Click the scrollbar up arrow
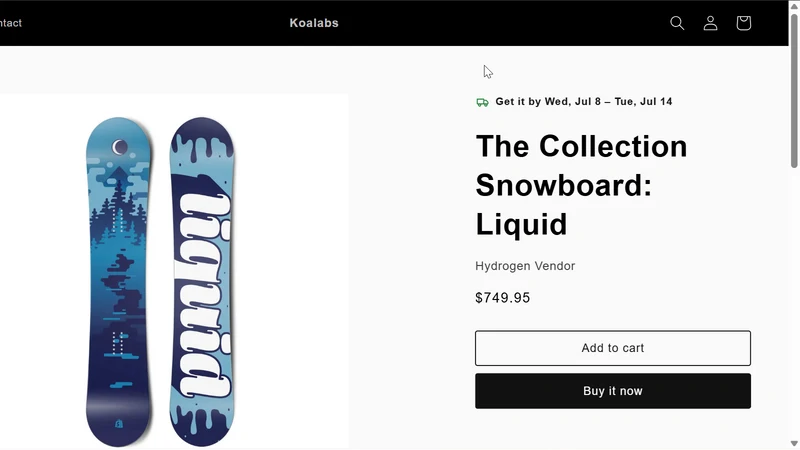This screenshot has height=450, width=800. tap(794, 5)
